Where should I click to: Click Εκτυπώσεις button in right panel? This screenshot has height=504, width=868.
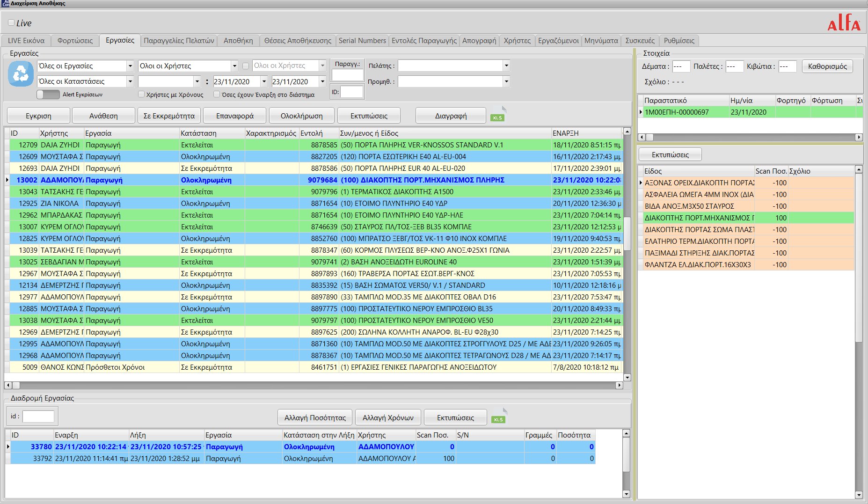tap(670, 154)
